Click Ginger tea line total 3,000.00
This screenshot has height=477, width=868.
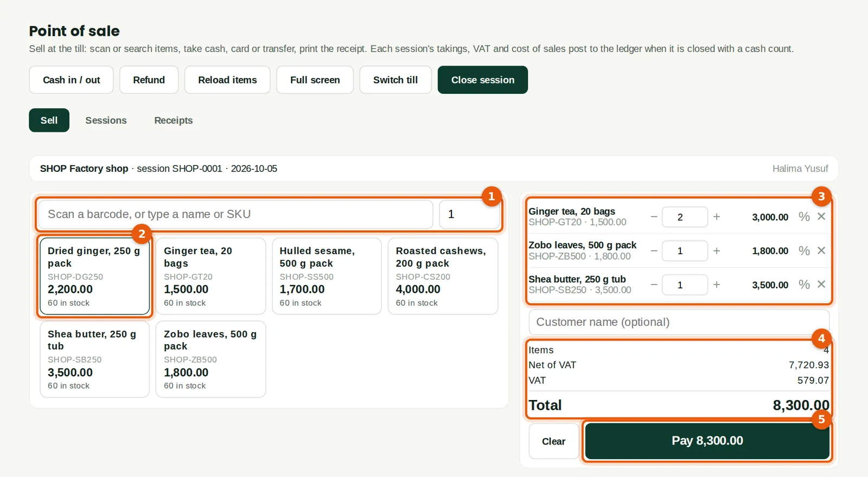(x=770, y=217)
